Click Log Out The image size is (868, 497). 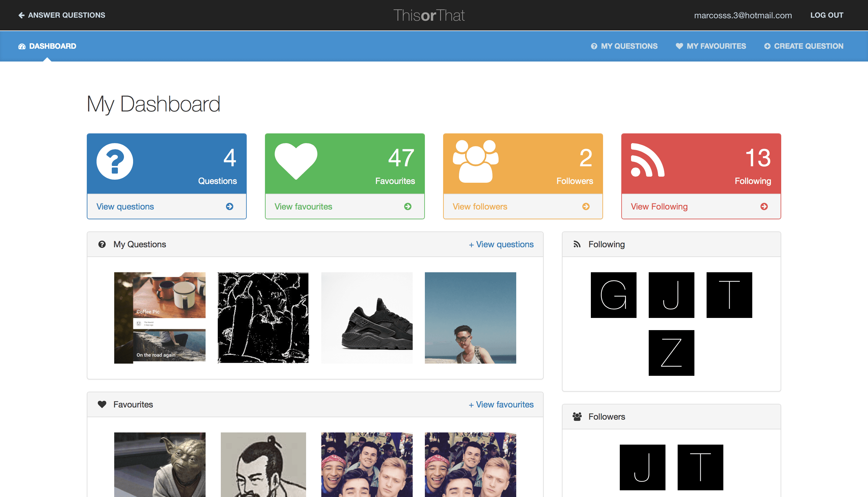pyautogui.click(x=827, y=15)
